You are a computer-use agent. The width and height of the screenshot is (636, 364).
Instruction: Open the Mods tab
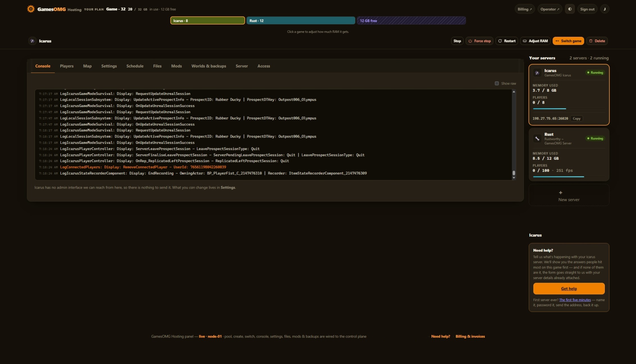pyautogui.click(x=176, y=66)
